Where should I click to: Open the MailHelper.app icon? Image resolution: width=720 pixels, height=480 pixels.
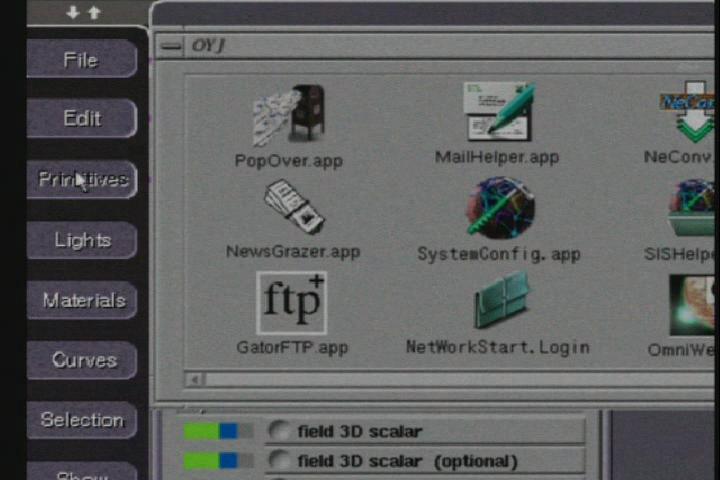point(499,112)
